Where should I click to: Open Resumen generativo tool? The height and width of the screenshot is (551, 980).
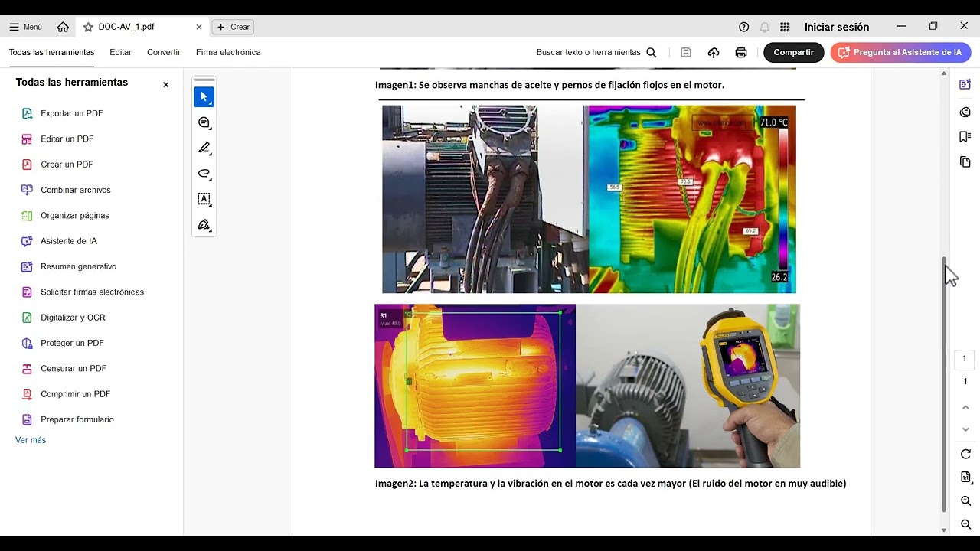tap(69, 266)
